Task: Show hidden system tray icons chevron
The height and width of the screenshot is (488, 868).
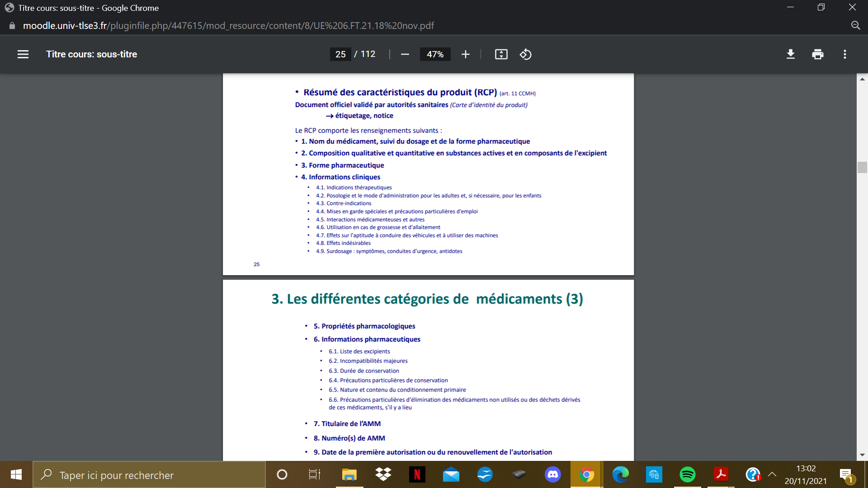Action: point(772,474)
